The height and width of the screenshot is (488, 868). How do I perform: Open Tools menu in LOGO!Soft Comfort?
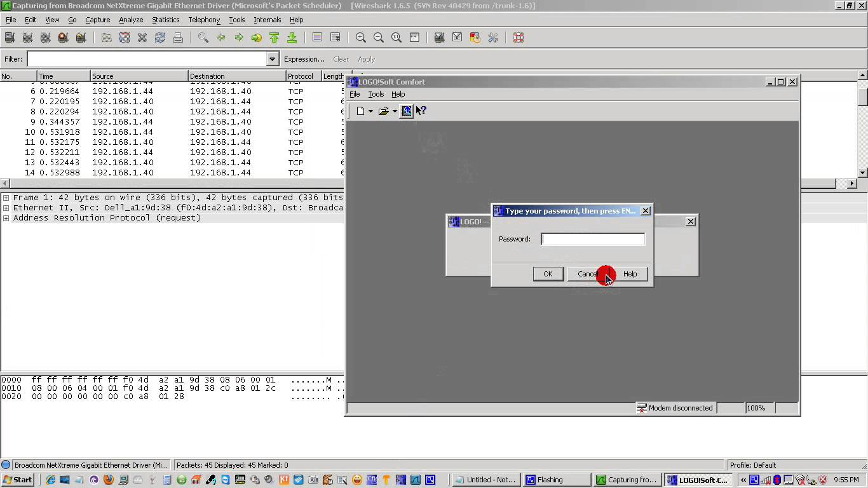click(376, 94)
